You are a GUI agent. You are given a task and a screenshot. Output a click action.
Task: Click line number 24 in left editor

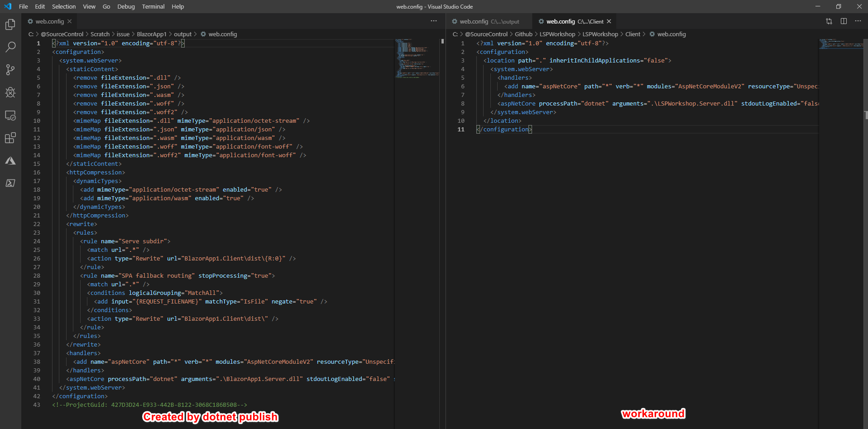pos(37,241)
